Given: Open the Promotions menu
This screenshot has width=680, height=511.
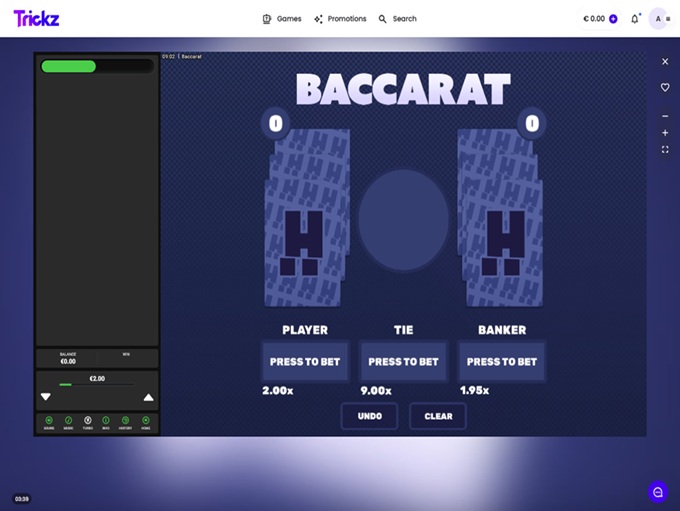Looking at the screenshot, I should pos(340,19).
